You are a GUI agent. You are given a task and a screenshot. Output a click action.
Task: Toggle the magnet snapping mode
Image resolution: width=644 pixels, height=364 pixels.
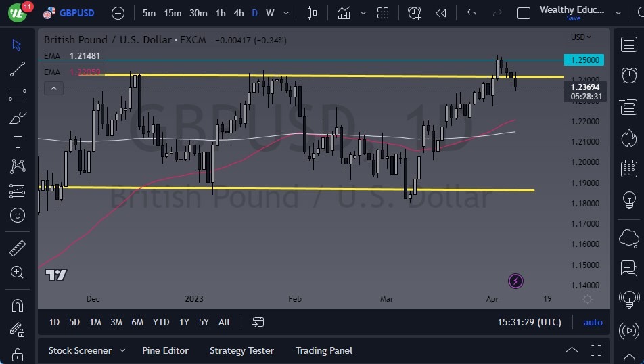coord(18,305)
